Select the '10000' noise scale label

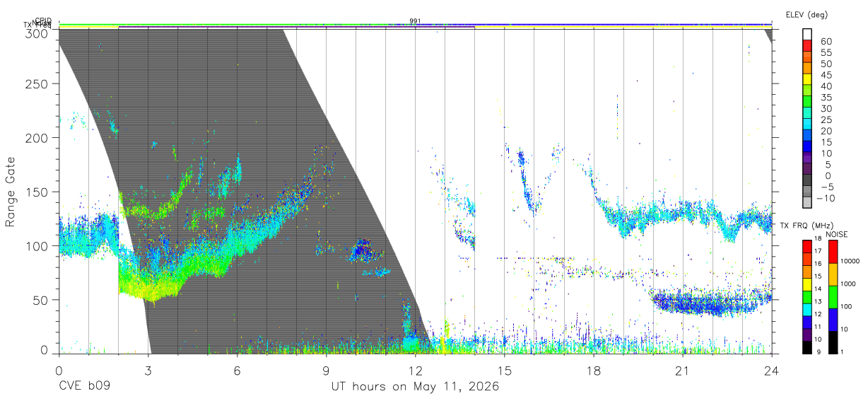(x=850, y=261)
